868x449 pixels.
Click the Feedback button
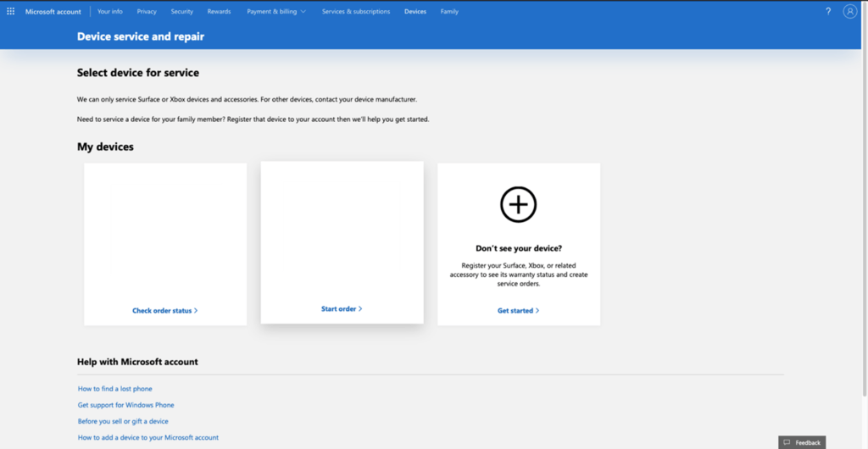[x=802, y=442]
